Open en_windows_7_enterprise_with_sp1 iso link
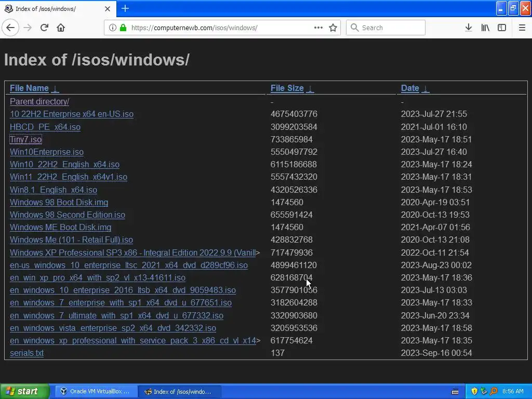 121,303
